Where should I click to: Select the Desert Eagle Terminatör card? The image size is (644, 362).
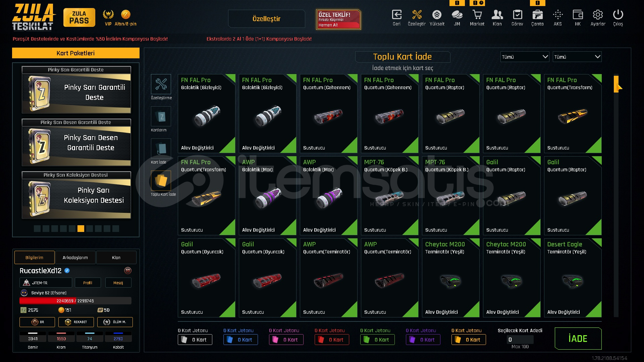573,278
